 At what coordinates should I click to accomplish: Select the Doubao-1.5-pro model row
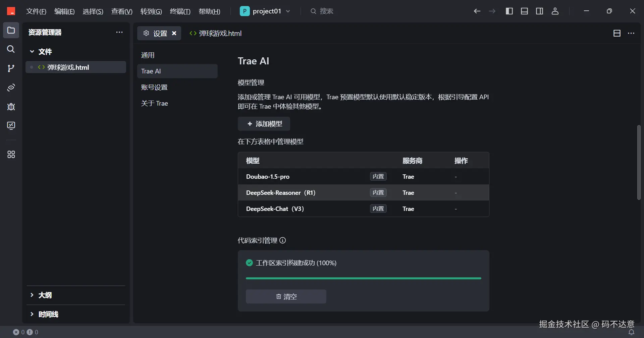pos(364,176)
